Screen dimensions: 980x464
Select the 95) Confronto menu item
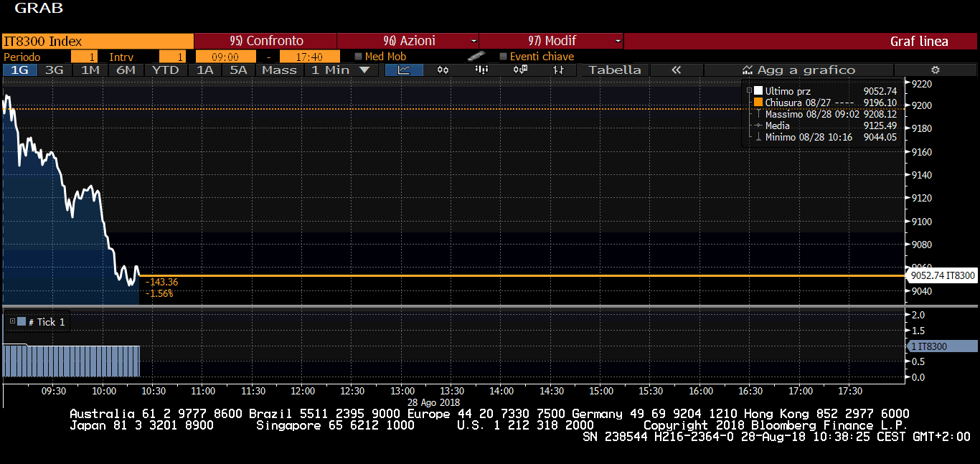[x=265, y=41]
